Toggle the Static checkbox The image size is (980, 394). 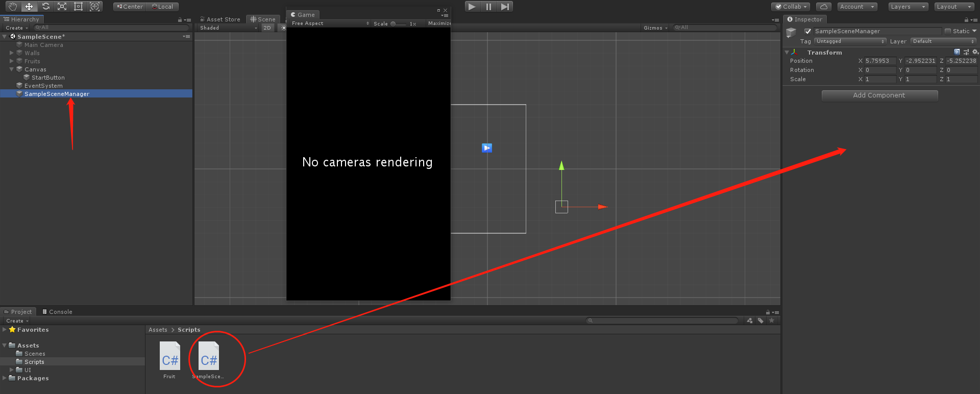click(x=948, y=31)
